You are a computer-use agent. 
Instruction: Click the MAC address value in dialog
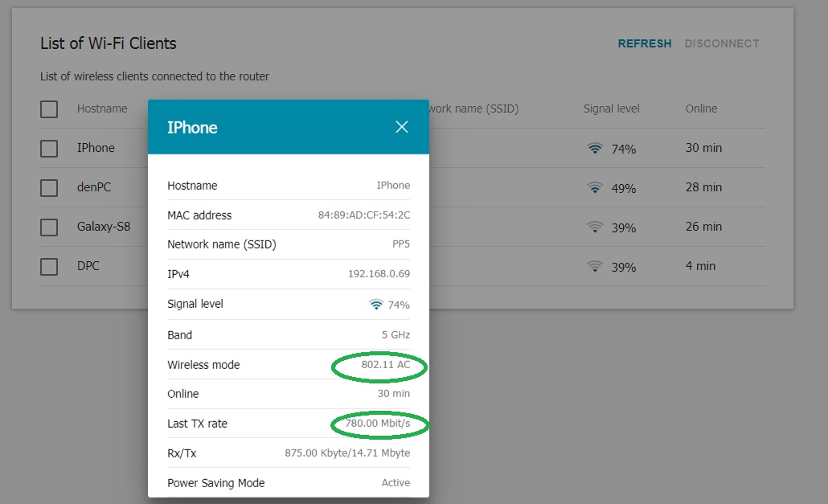tap(364, 215)
